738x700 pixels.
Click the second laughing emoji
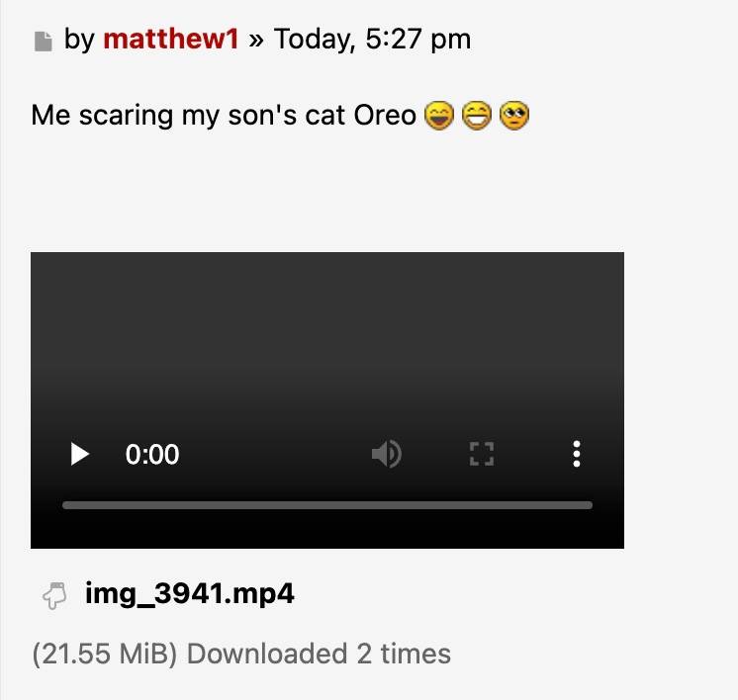tap(477, 117)
